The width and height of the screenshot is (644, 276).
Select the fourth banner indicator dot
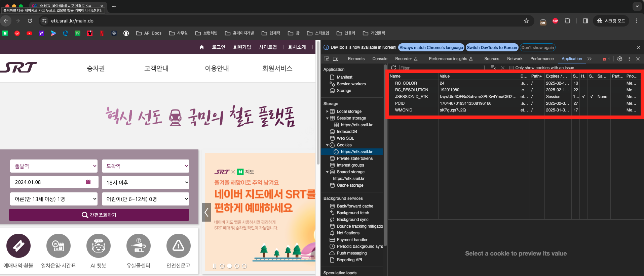[244, 266]
